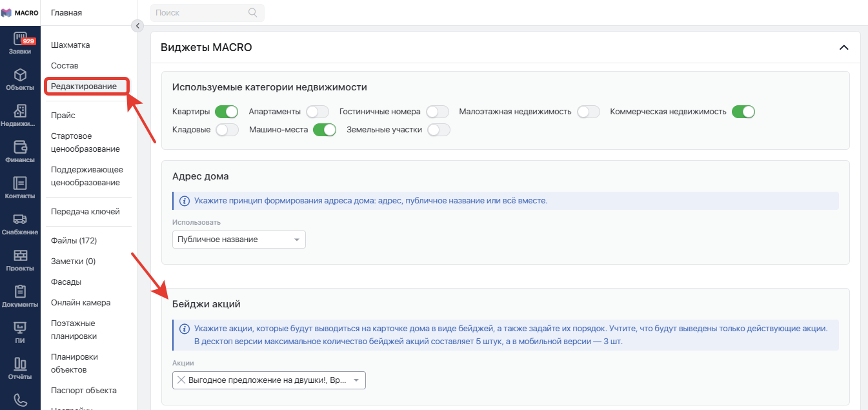Open the Объекты cube icon
Screen dimensions: 868x410
(20, 76)
